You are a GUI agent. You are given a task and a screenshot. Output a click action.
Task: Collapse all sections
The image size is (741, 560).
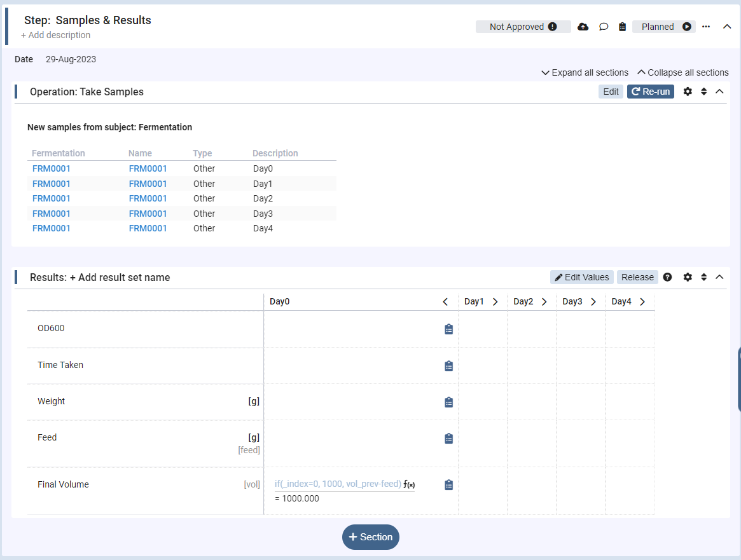point(682,72)
